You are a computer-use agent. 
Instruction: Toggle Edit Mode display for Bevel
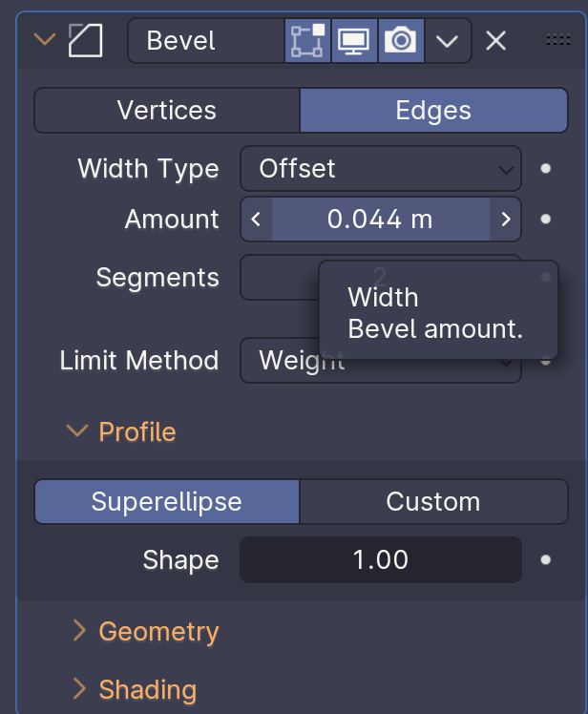(x=307, y=41)
